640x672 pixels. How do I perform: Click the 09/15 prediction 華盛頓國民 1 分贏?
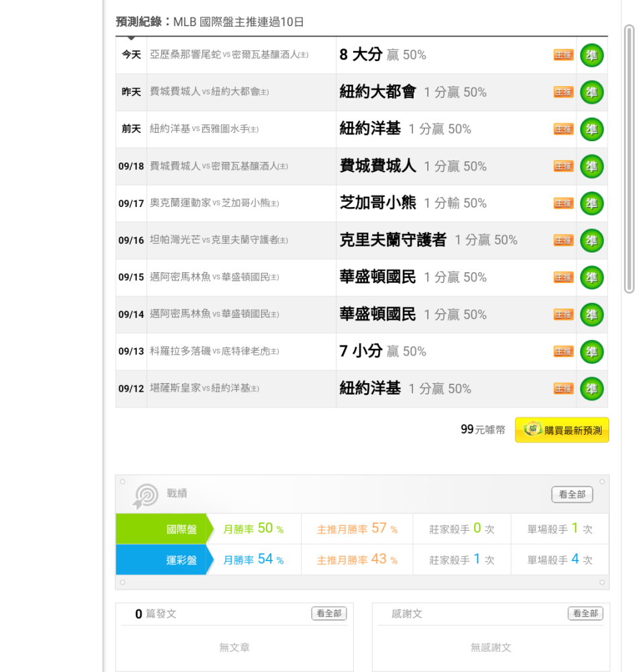click(x=414, y=277)
